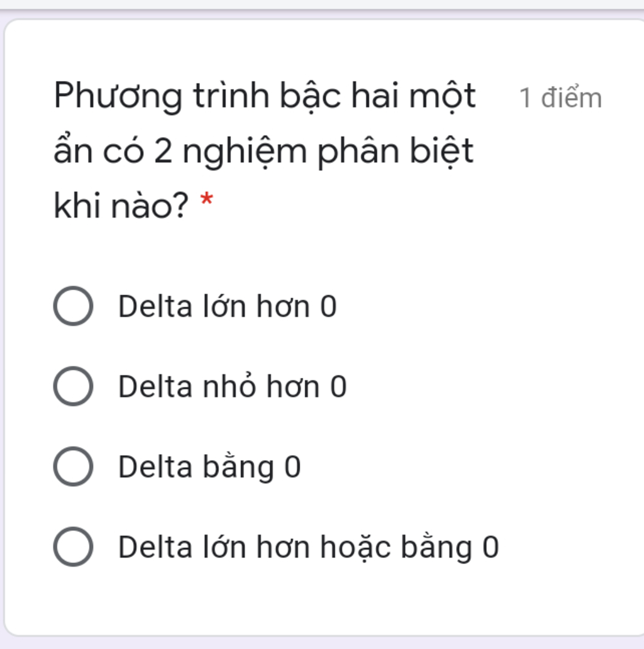Click the "Delta lớn hơn hoặc bằng 0" label
Screen dimensions: 644x649
click(x=308, y=547)
